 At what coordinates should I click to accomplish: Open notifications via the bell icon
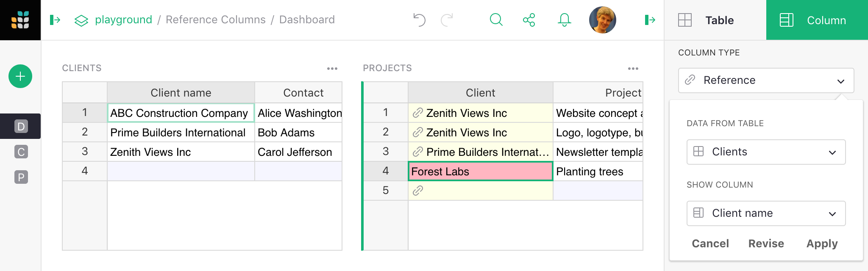tap(564, 19)
